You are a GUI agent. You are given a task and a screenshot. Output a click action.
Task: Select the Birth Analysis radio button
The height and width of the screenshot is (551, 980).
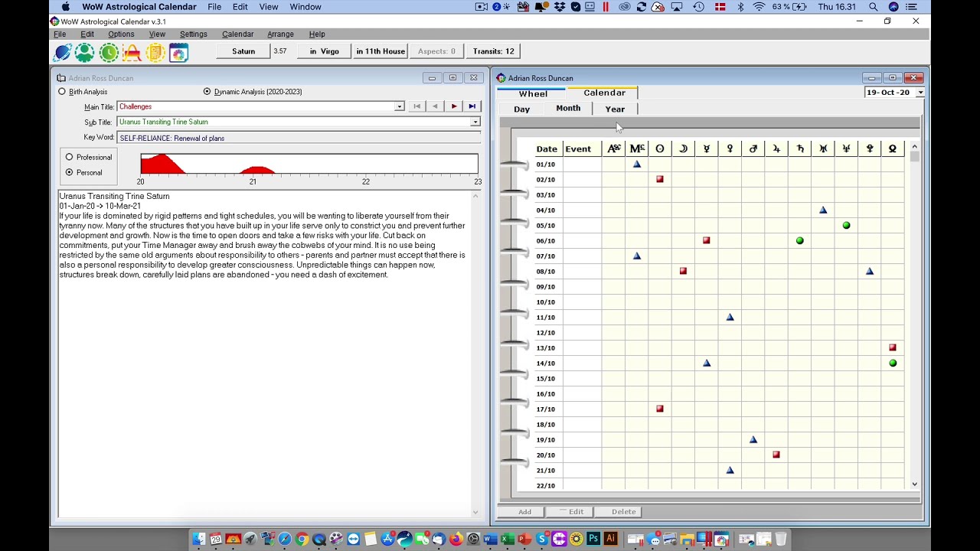(62, 92)
